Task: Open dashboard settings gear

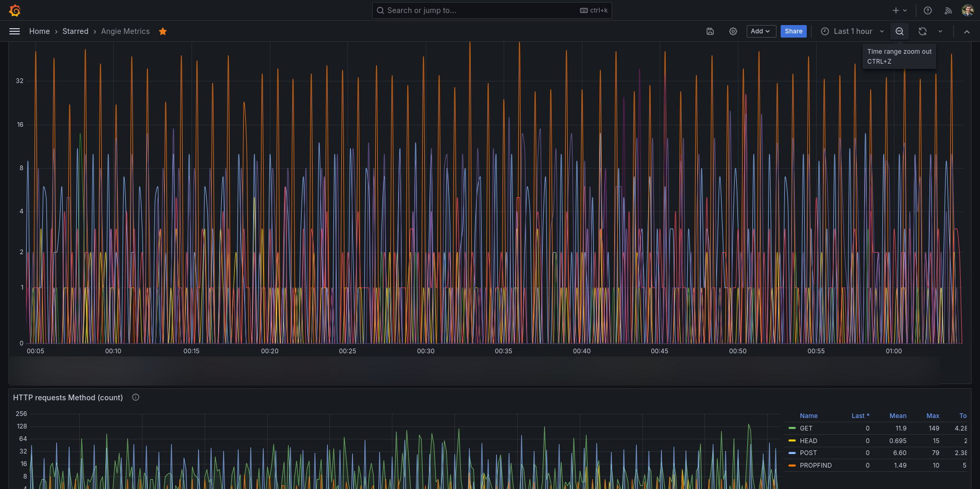Action: 733,31
